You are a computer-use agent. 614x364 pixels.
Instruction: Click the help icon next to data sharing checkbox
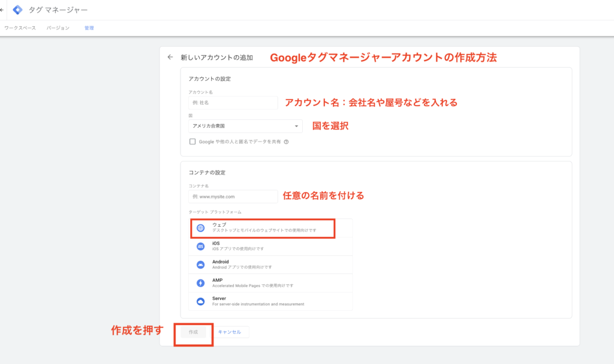tap(286, 142)
